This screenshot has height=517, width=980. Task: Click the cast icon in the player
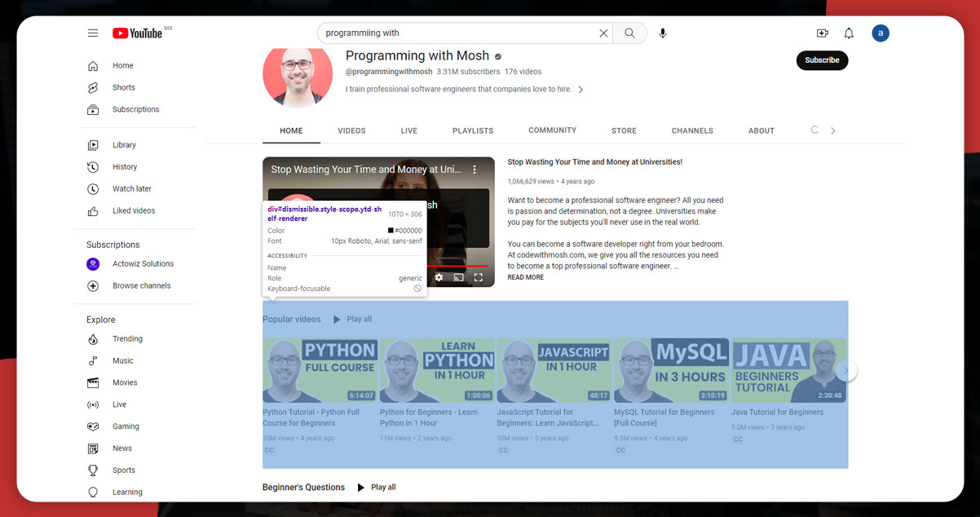coord(458,277)
